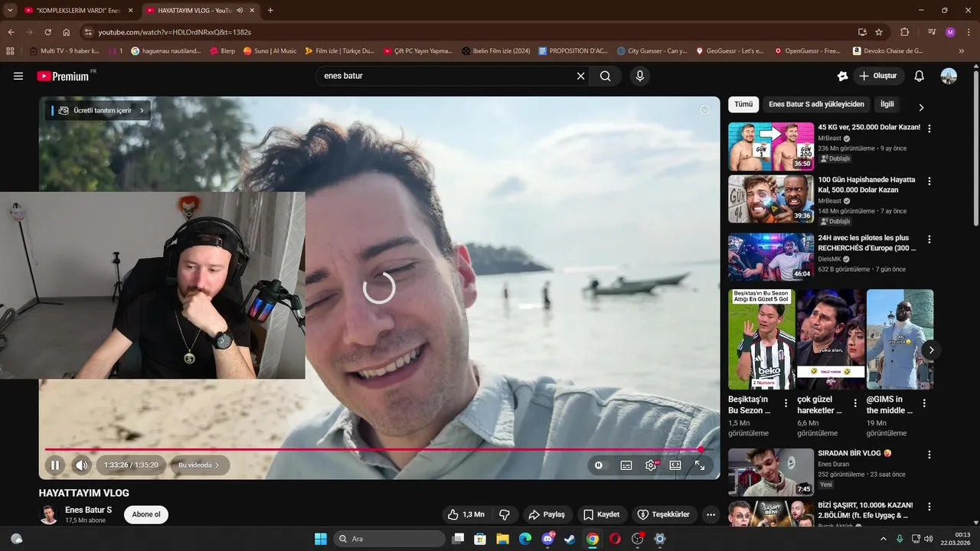Open the 'Ücretli tanıtım içerir' notice

point(98,110)
